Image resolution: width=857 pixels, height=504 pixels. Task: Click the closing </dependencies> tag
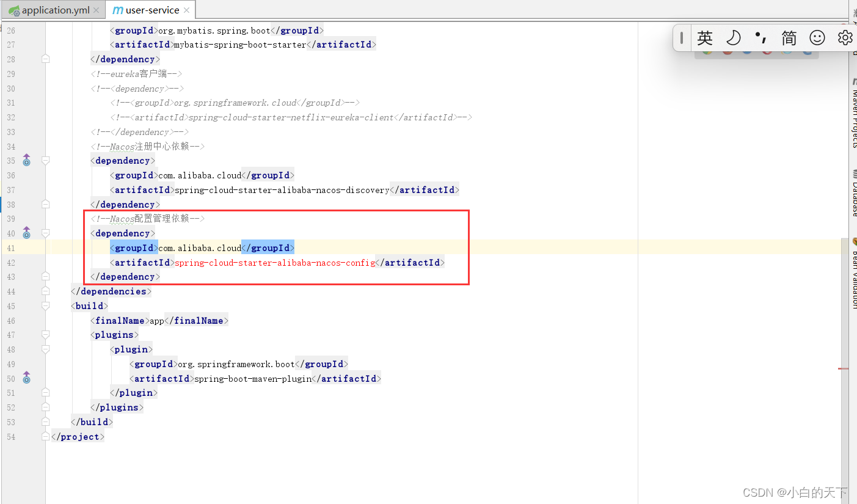111,291
